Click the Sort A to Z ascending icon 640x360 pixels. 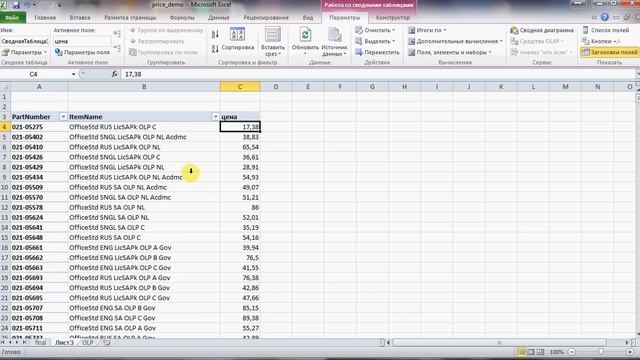pyautogui.click(x=215, y=34)
